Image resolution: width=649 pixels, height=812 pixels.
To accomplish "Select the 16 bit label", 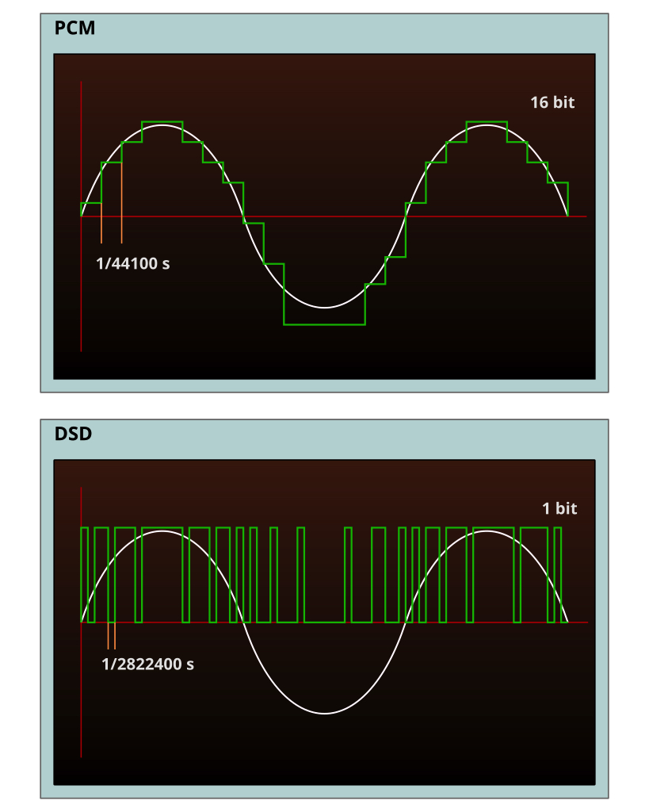I will coord(552,102).
